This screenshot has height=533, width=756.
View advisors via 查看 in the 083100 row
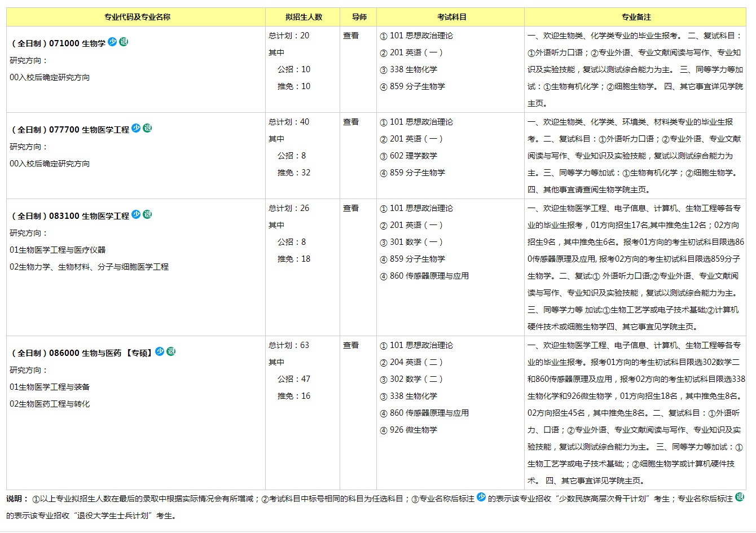(x=351, y=208)
